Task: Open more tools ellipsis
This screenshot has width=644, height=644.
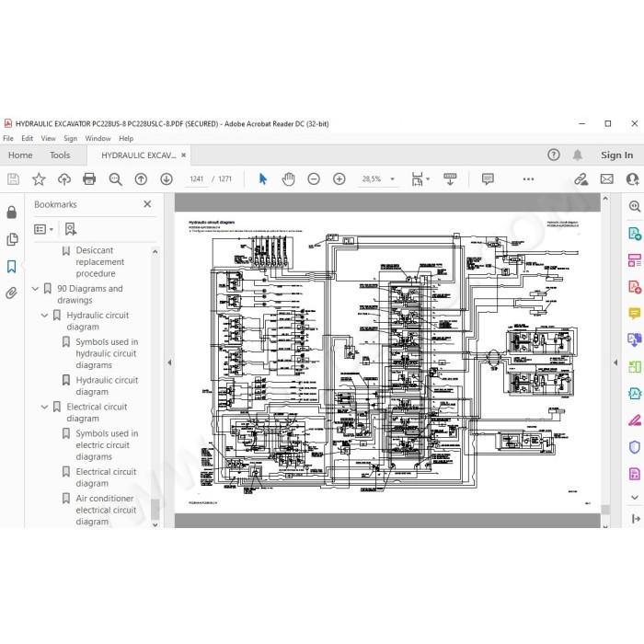Action: (x=529, y=179)
